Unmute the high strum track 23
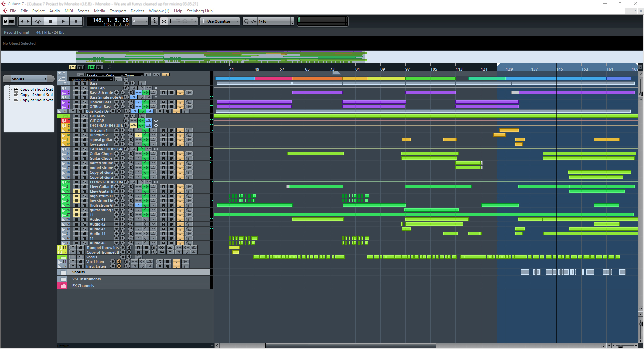The height and width of the screenshot is (349, 644). (x=77, y=196)
